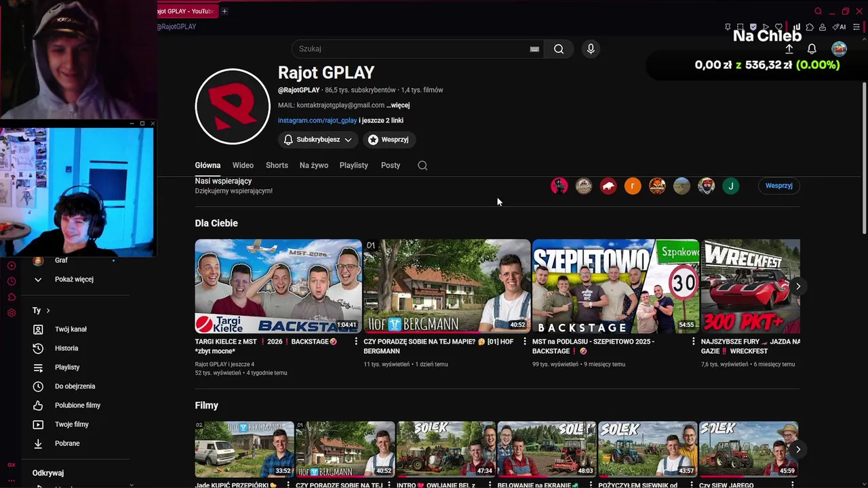Screen dimensions: 868x488
Task: Open options for Hof Bergmann video
Action: 524,342
